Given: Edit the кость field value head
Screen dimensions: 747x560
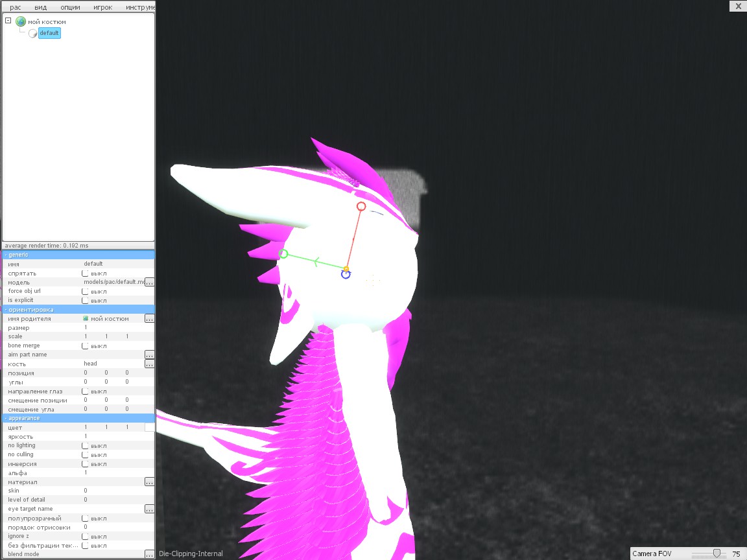Looking at the screenshot, I should pyautogui.click(x=91, y=364).
